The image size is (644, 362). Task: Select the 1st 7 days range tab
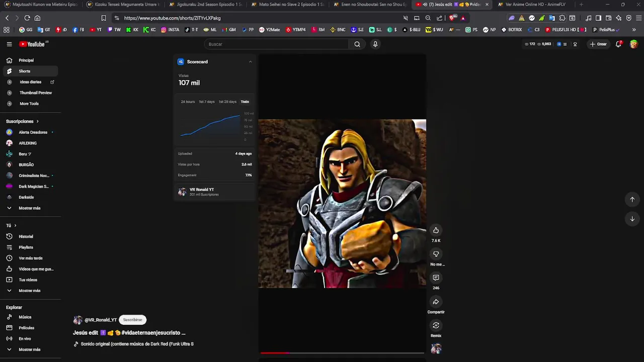(x=207, y=102)
